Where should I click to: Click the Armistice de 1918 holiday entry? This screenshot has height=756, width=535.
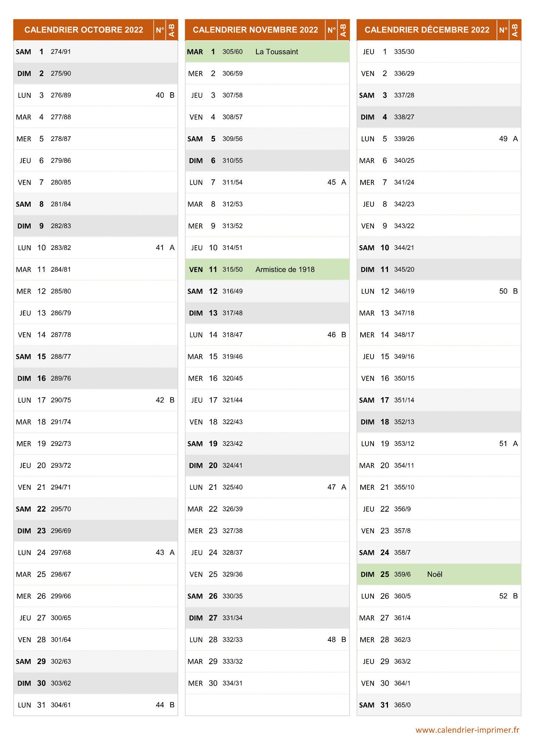coord(285,269)
